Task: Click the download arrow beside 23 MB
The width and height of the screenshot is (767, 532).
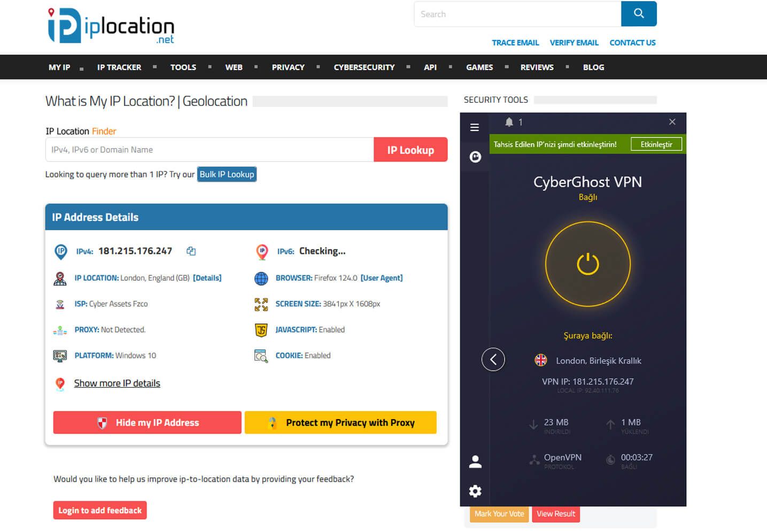Action: pyautogui.click(x=533, y=425)
